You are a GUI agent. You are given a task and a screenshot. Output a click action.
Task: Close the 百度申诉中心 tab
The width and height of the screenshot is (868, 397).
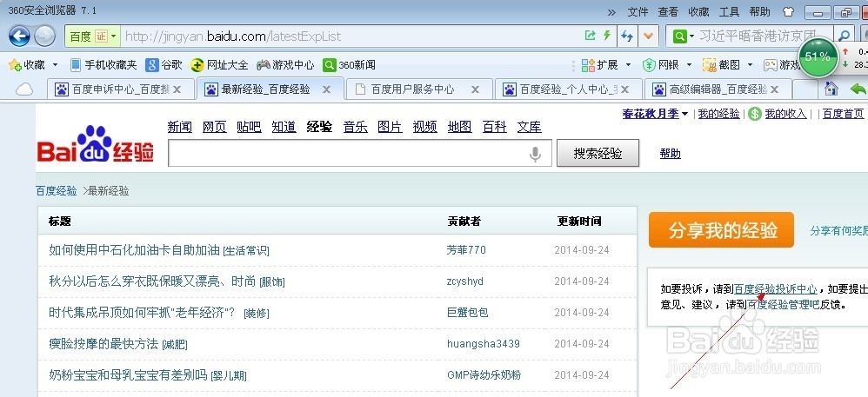coord(177,89)
